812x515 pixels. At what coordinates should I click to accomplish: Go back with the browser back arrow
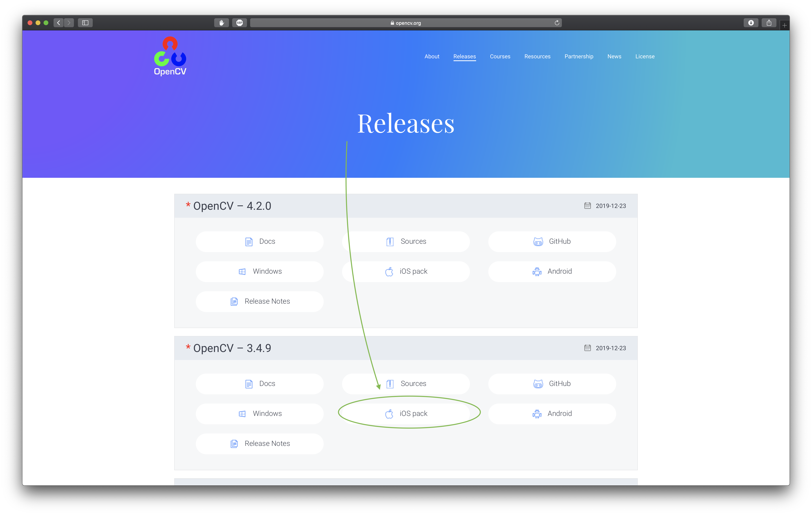click(59, 23)
